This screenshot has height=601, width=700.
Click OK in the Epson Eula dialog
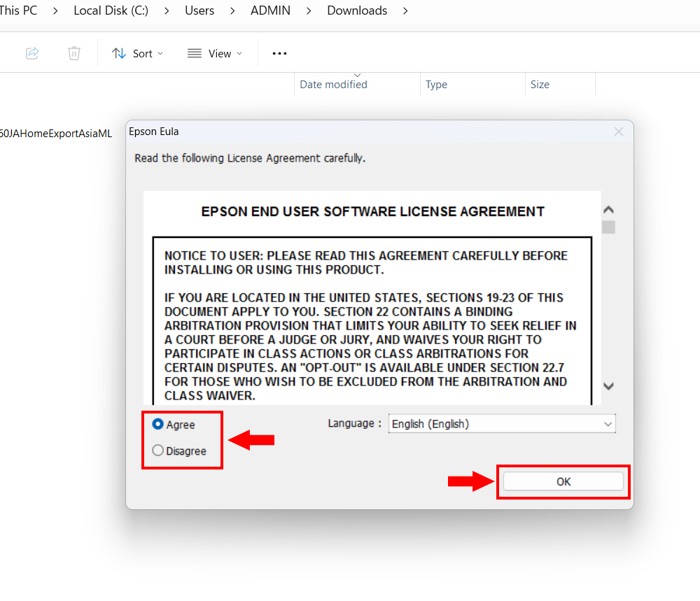coord(563,481)
